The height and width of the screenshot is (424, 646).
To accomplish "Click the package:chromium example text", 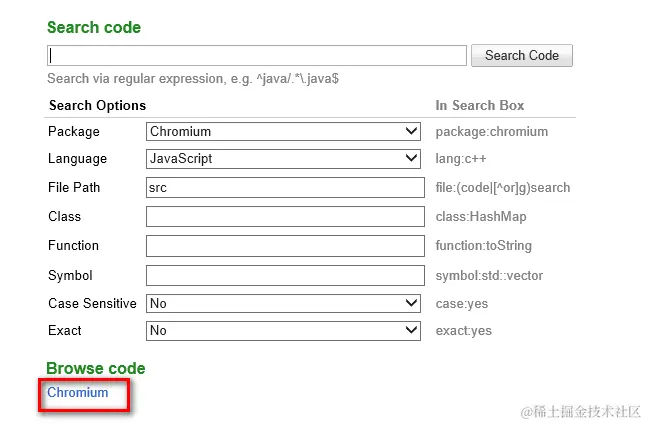I will [x=492, y=132].
